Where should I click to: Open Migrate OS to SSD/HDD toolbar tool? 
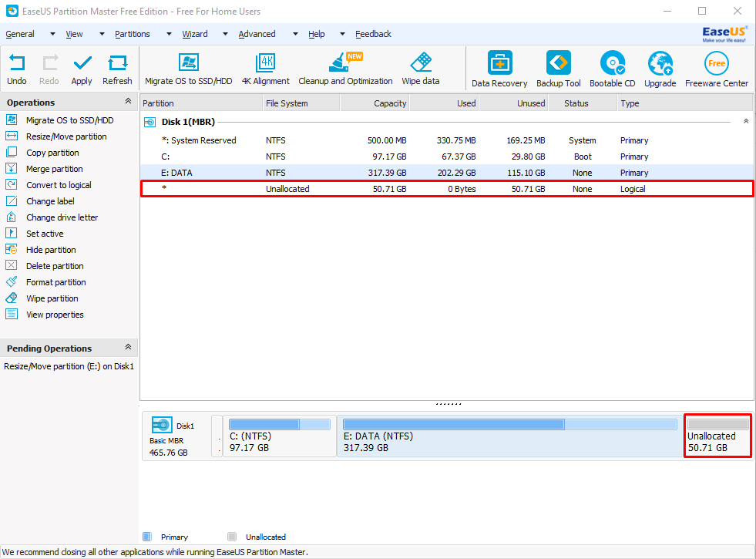click(189, 70)
